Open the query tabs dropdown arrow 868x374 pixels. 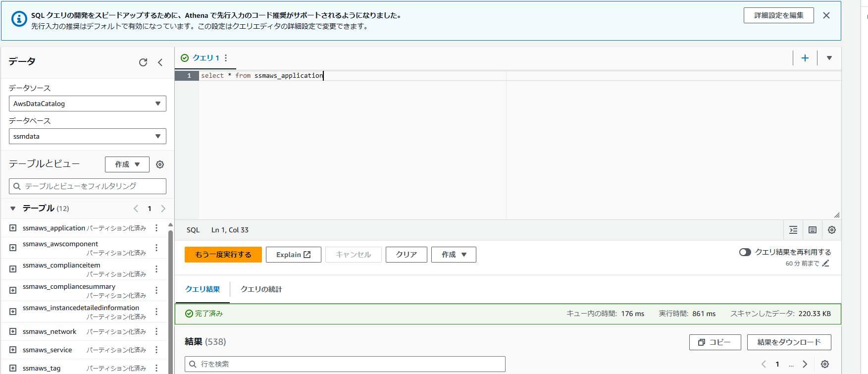(x=829, y=58)
